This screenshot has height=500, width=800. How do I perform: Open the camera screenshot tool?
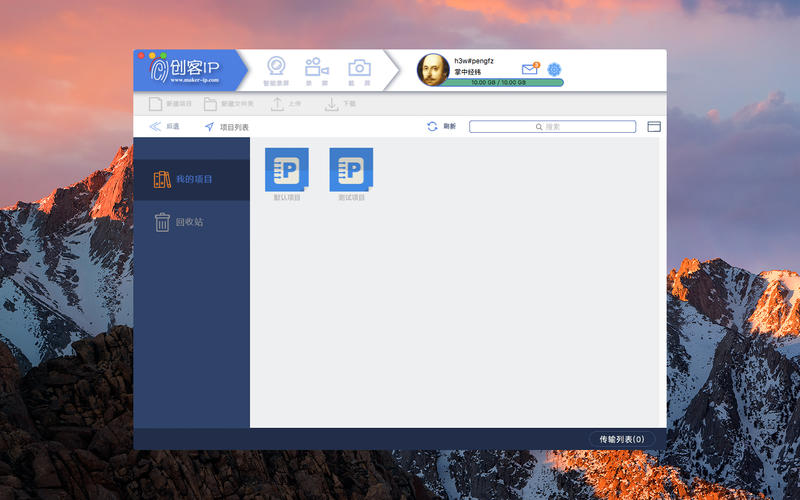pyautogui.click(x=359, y=71)
